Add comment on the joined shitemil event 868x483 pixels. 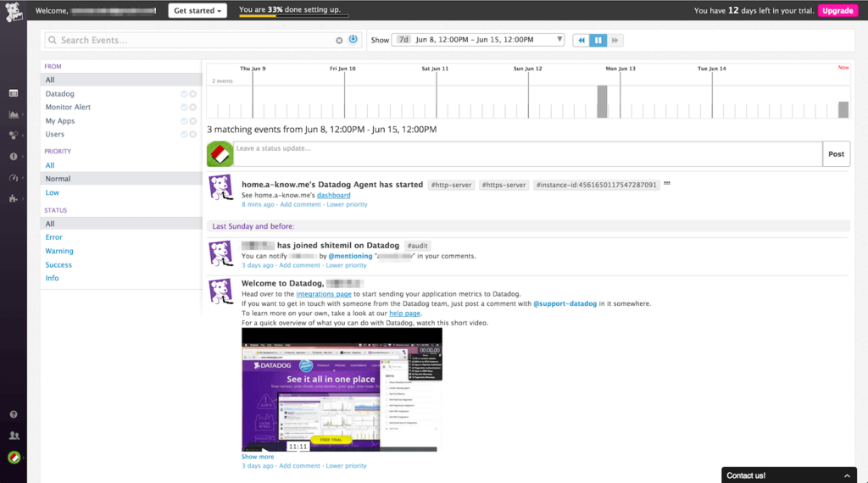[299, 265]
